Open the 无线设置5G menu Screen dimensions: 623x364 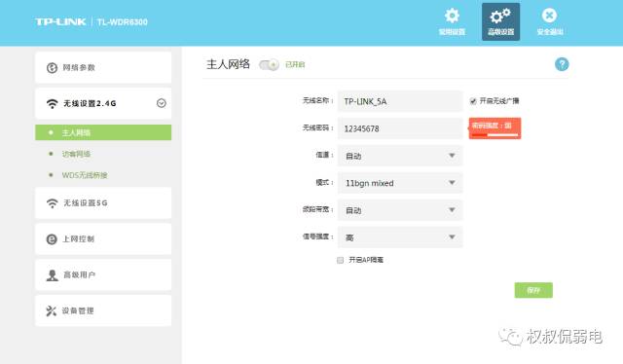tap(103, 203)
